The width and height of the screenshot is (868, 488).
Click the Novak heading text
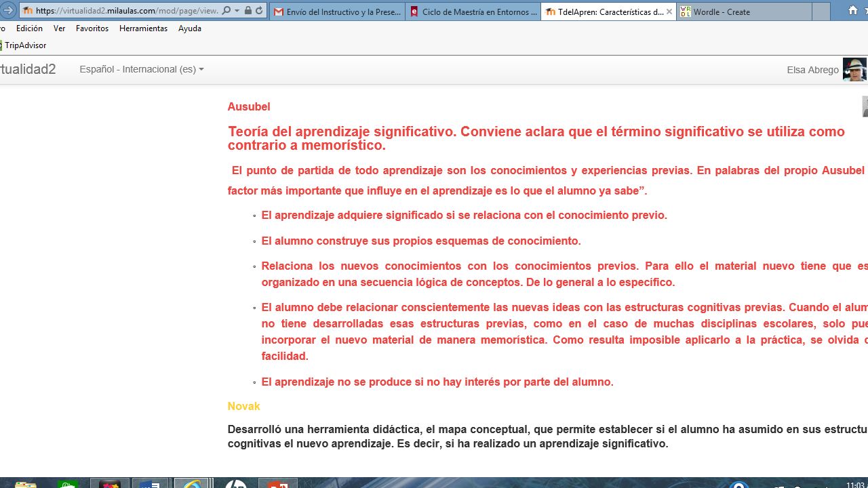pos(244,406)
